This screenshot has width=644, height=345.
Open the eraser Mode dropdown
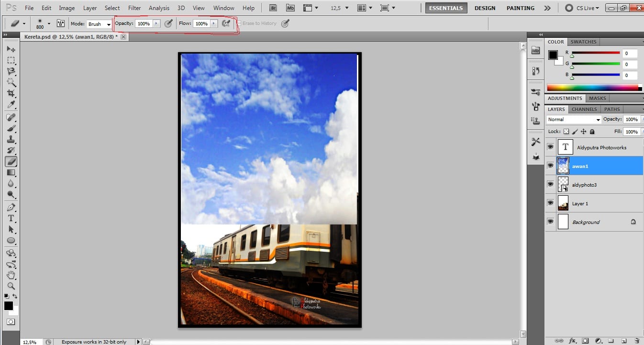99,24
